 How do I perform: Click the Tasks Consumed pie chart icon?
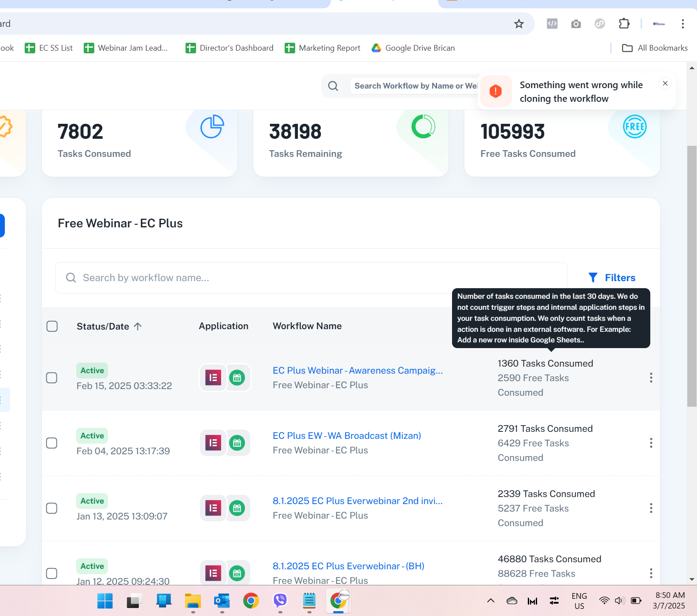tap(212, 126)
